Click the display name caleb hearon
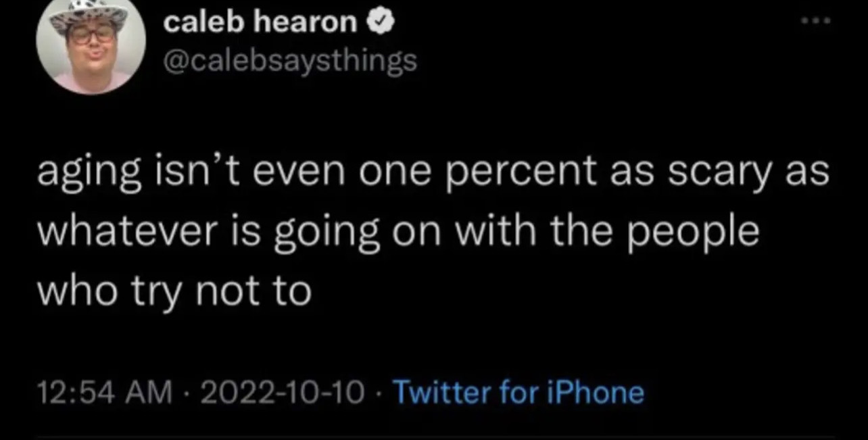 (260, 24)
